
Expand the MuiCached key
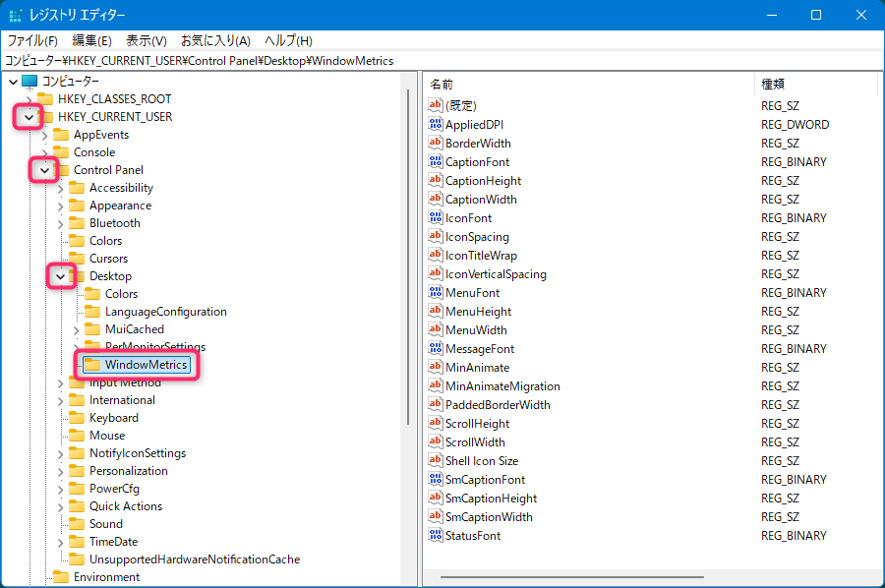click(x=76, y=329)
